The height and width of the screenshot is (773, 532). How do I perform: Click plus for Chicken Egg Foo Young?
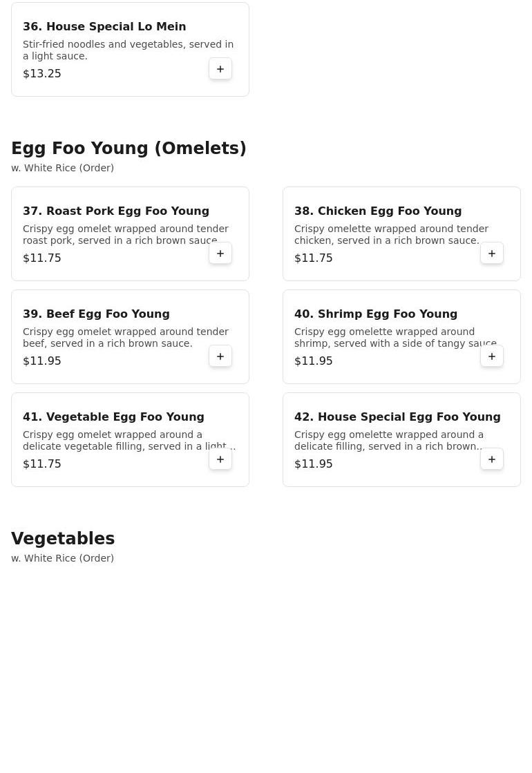point(492,254)
